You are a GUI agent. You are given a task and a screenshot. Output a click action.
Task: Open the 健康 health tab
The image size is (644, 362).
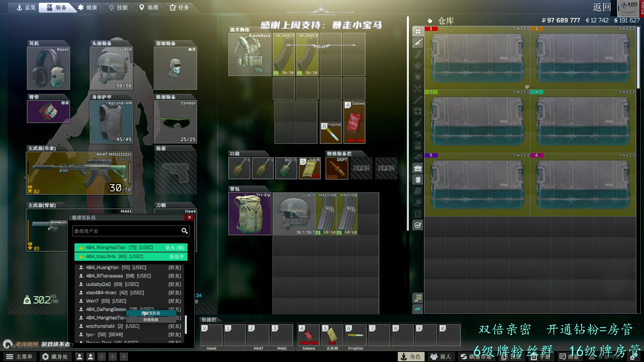tap(88, 7)
